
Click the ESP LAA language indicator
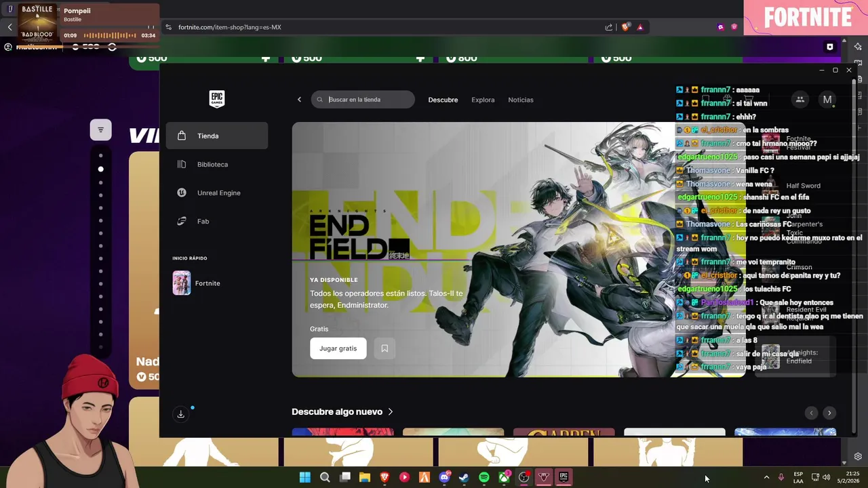point(799,477)
